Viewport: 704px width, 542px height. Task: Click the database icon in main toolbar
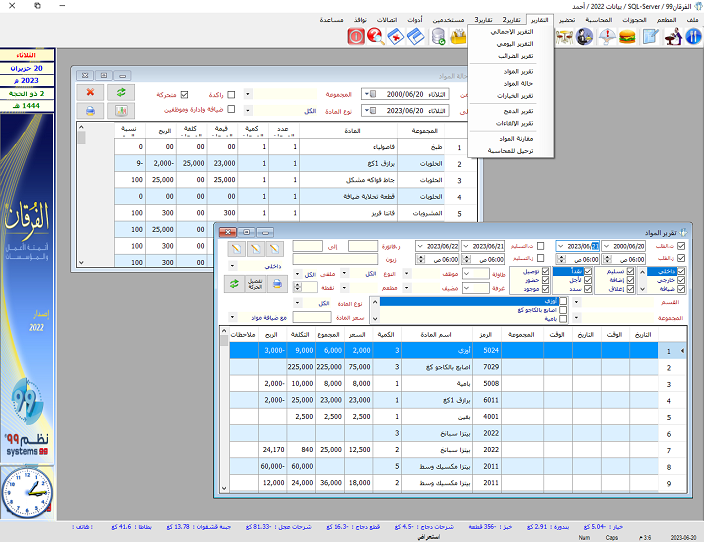tap(438, 37)
